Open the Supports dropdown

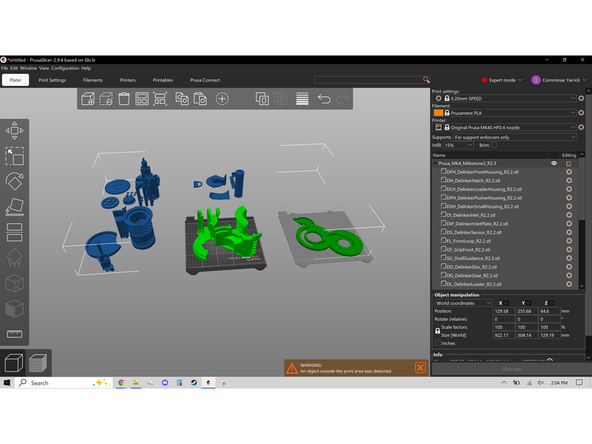(515, 137)
